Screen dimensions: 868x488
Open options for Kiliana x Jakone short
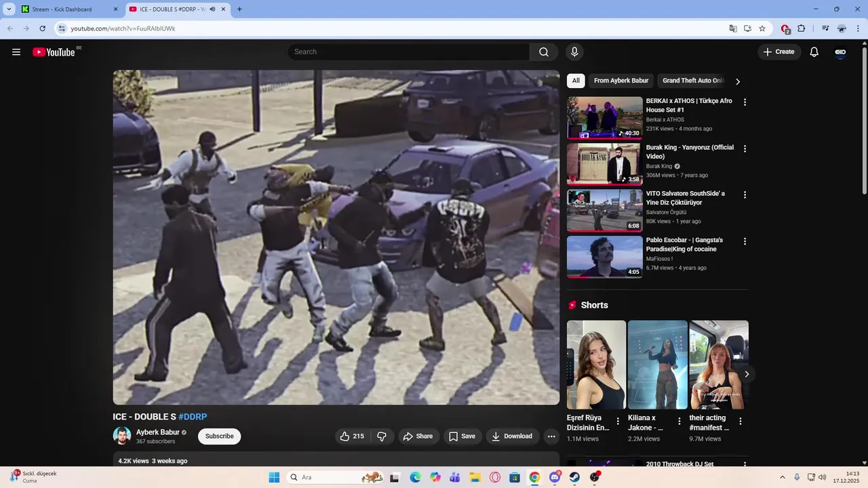coord(679,422)
